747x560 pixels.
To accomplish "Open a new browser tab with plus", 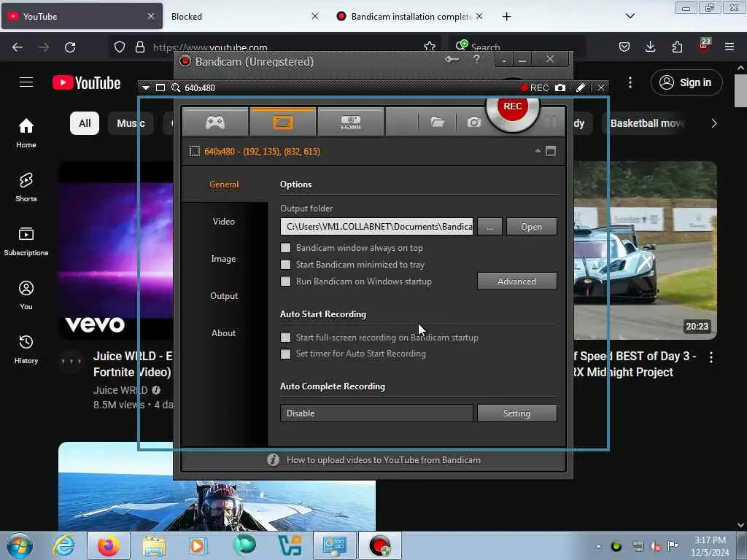I will (506, 16).
